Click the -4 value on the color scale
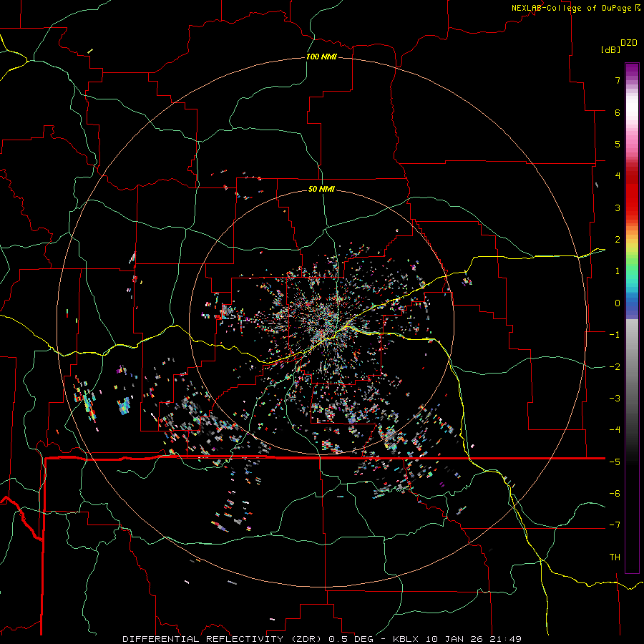This screenshot has width=644, height=644. [x=615, y=430]
